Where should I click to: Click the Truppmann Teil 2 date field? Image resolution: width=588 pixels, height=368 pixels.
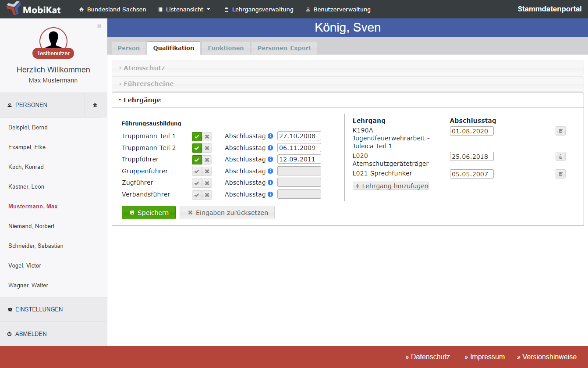[x=299, y=148]
